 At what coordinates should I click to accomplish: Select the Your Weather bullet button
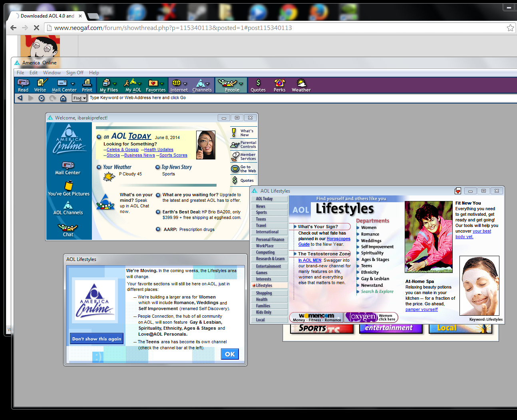click(99, 167)
